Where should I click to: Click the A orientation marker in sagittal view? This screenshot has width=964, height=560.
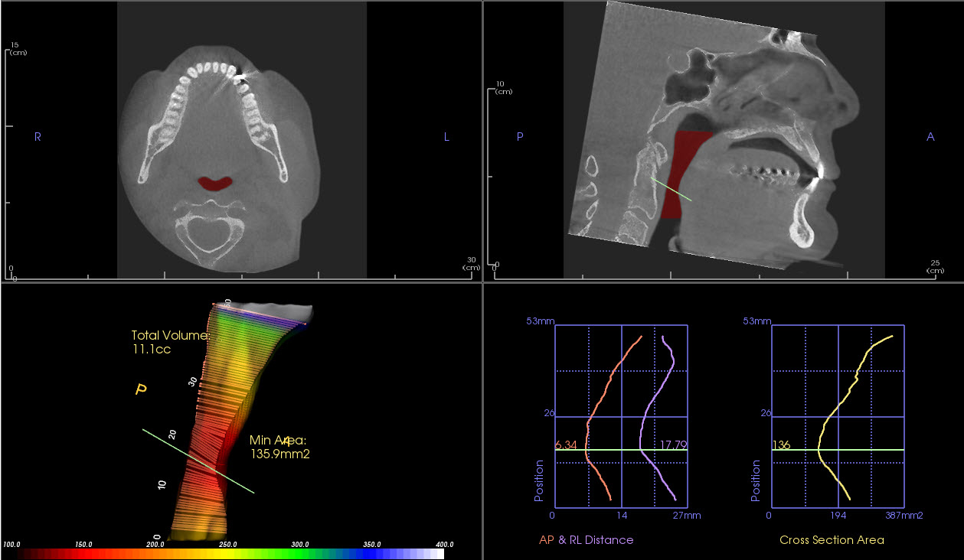pyautogui.click(x=929, y=135)
